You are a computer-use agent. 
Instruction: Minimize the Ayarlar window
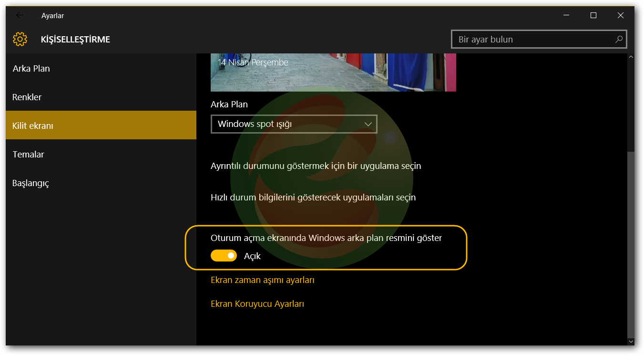point(566,15)
